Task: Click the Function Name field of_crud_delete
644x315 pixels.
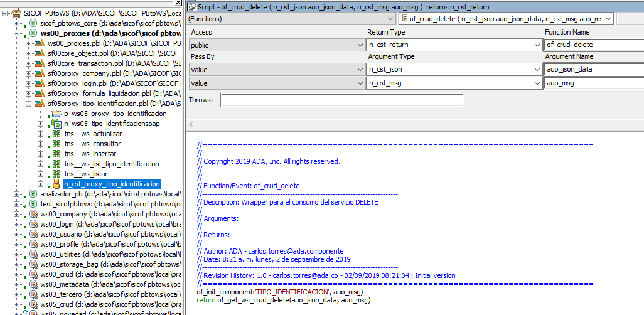Action: 593,45
